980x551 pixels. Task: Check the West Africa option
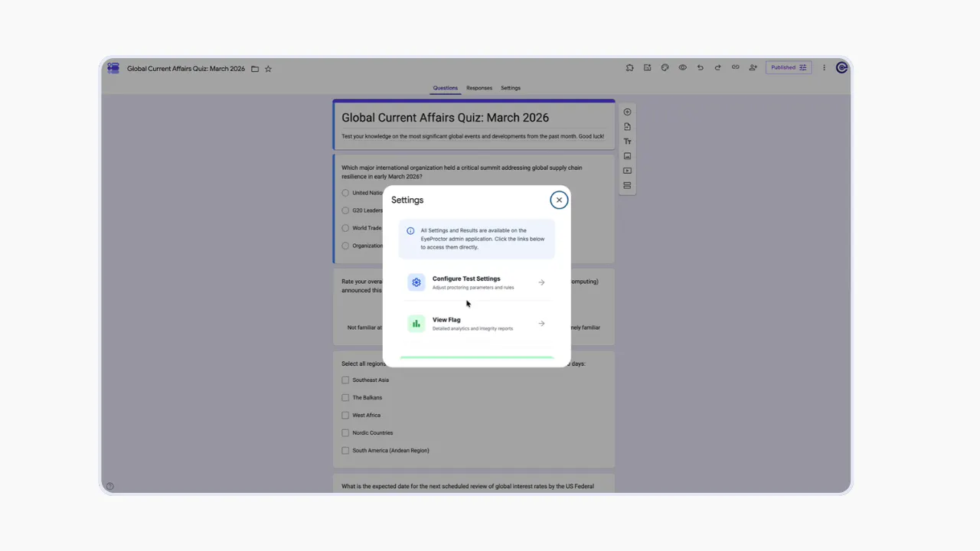click(345, 416)
